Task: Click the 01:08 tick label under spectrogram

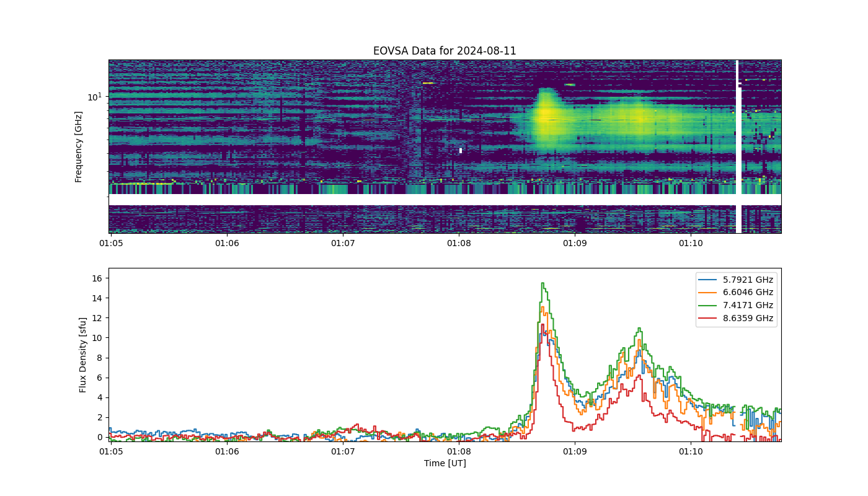Action: tap(459, 244)
